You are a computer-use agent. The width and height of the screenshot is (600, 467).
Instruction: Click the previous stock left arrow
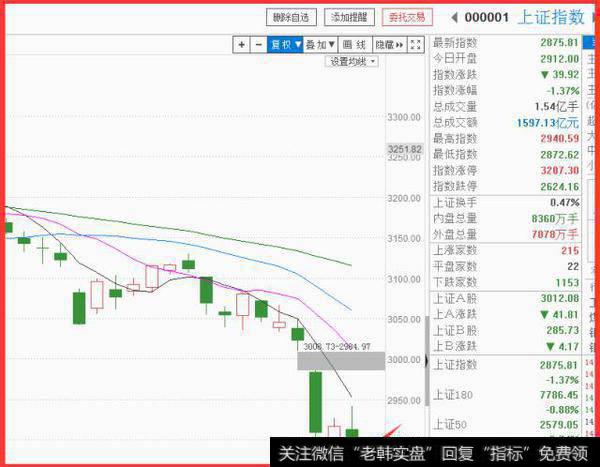454,17
